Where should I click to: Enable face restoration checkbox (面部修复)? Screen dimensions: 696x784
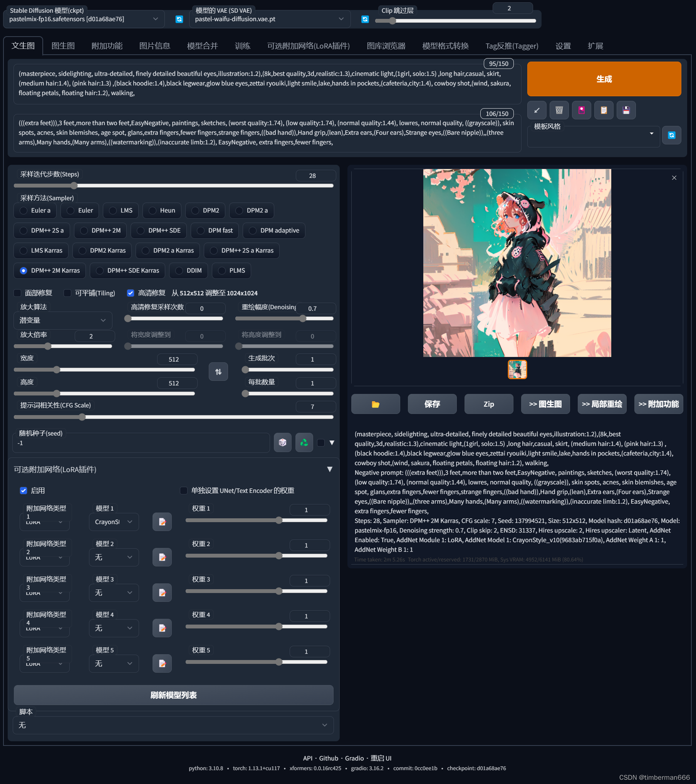[17, 293]
